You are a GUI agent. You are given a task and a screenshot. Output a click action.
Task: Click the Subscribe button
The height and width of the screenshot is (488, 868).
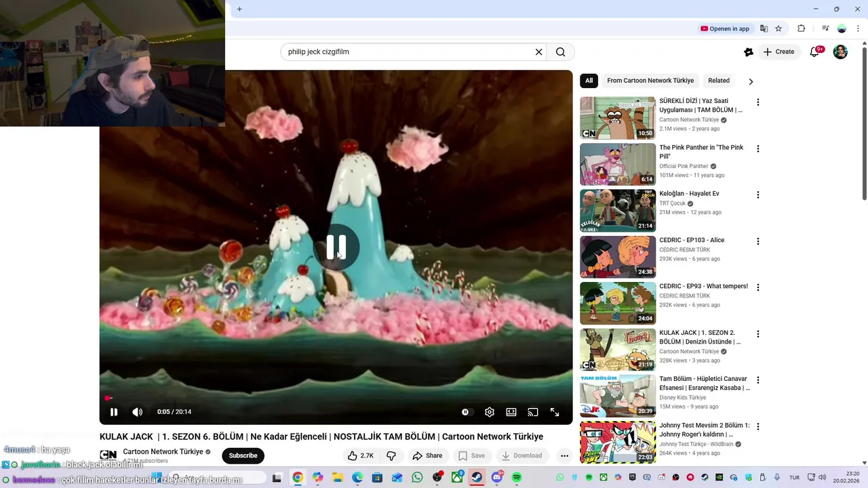(x=243, y=455)
